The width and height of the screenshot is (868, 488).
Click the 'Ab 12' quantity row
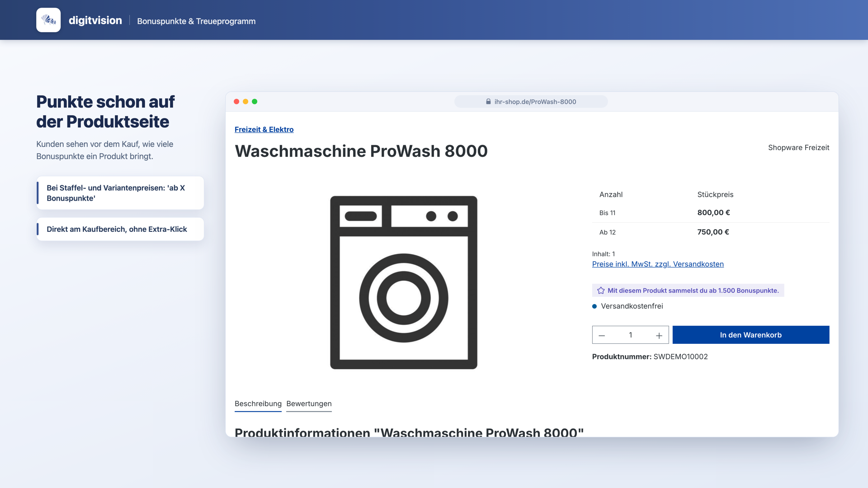(711, 232)
